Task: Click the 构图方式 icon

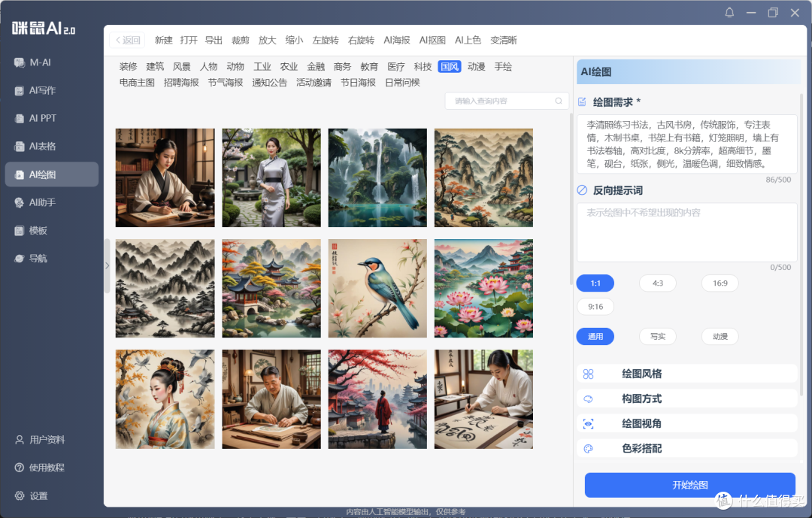Action: (x=588, y=399)
